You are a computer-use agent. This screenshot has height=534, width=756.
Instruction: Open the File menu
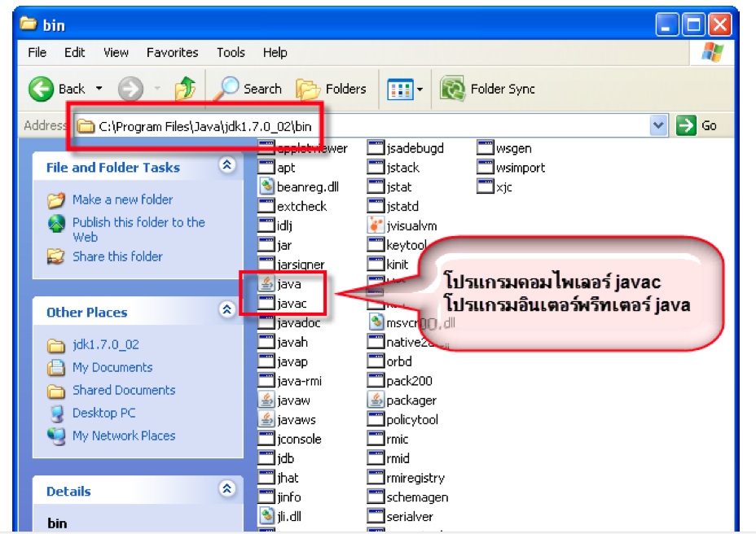(37, 52)
